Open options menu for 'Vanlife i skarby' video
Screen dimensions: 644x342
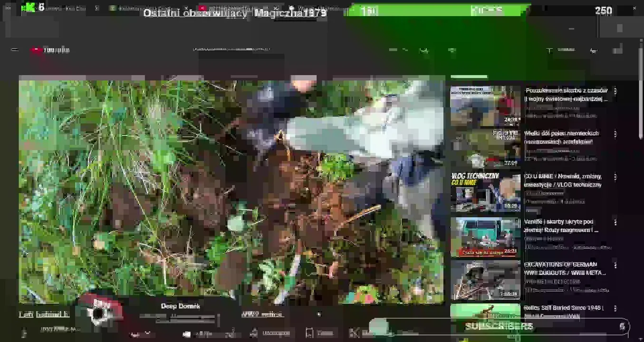pos(615,222)
